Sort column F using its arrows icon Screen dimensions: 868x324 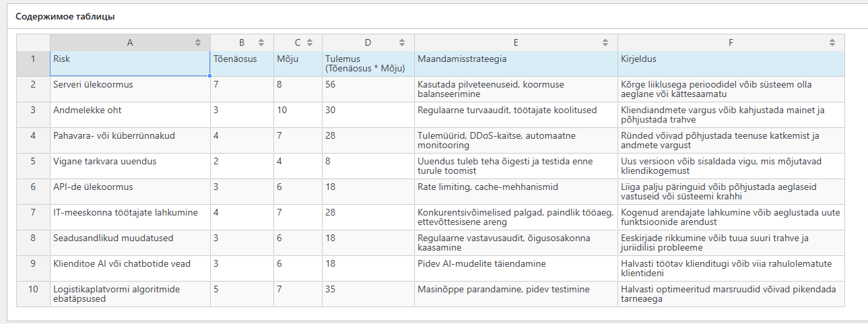[x=832, y=42]
